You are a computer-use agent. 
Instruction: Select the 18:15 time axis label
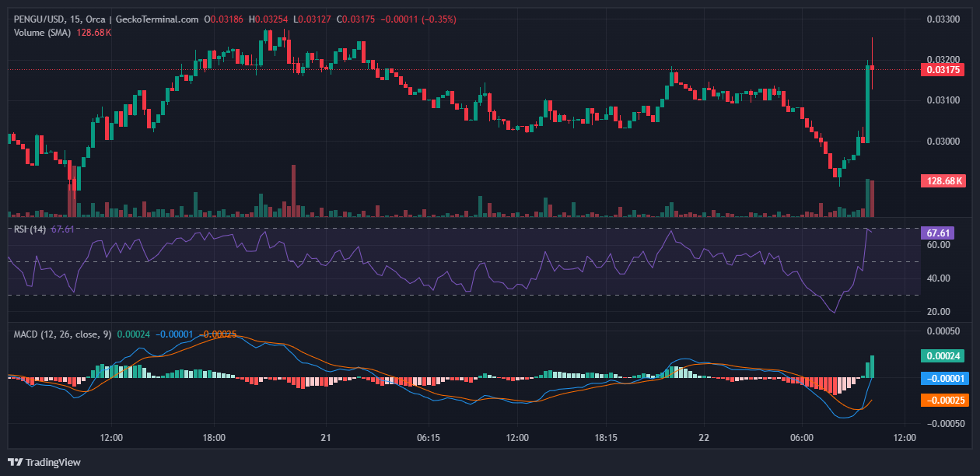pos(605,438)
